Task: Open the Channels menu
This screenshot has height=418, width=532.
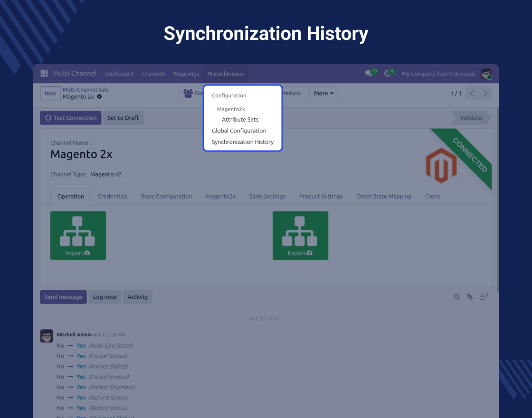Action: click(153, 74)
